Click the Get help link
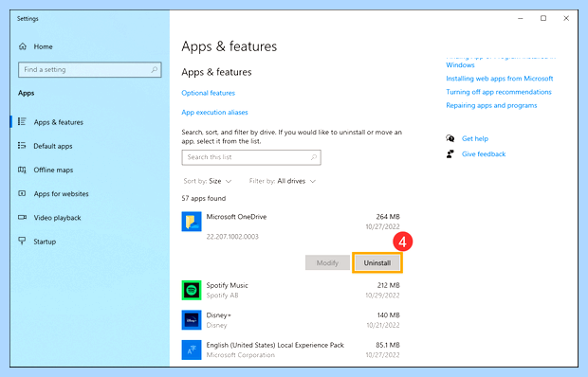This screenshot has width=588, height=377. tap(475, 138)
